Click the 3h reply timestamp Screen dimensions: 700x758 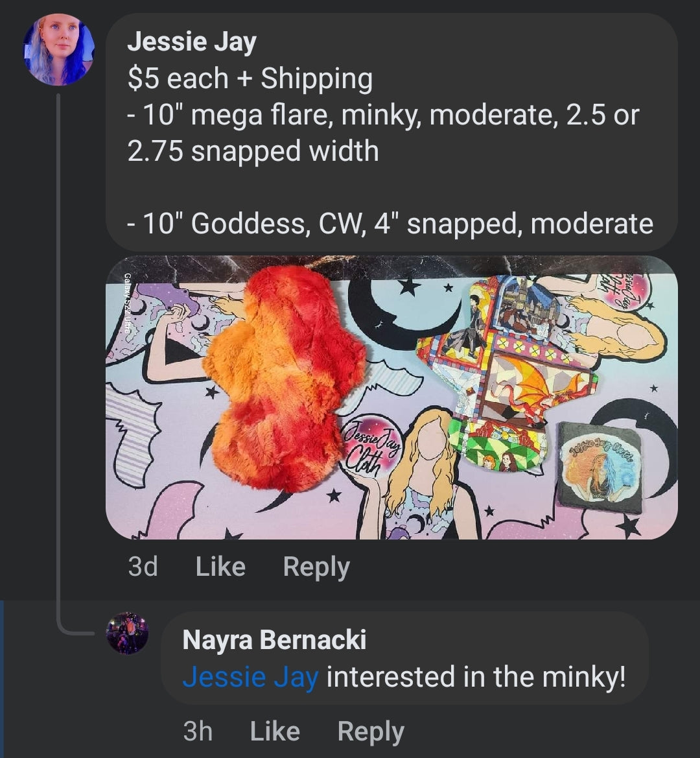198,731
